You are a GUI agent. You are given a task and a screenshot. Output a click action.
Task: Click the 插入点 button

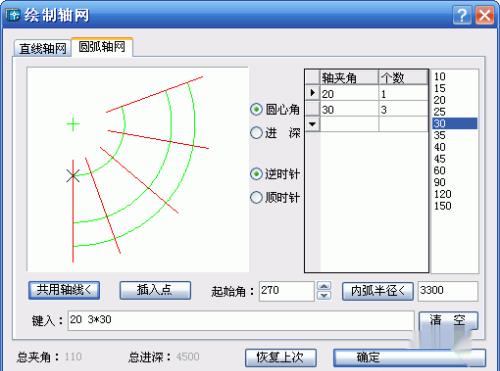[155, 290]
